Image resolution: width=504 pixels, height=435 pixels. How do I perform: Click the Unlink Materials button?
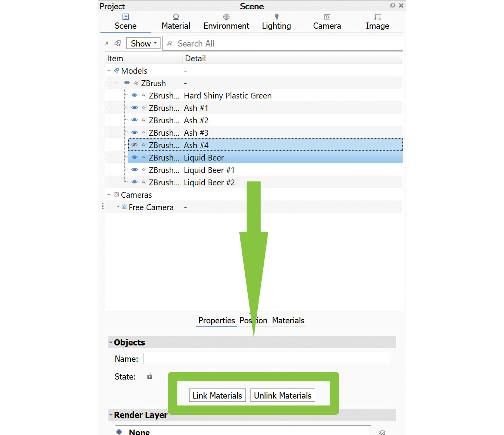pos(283,395)
